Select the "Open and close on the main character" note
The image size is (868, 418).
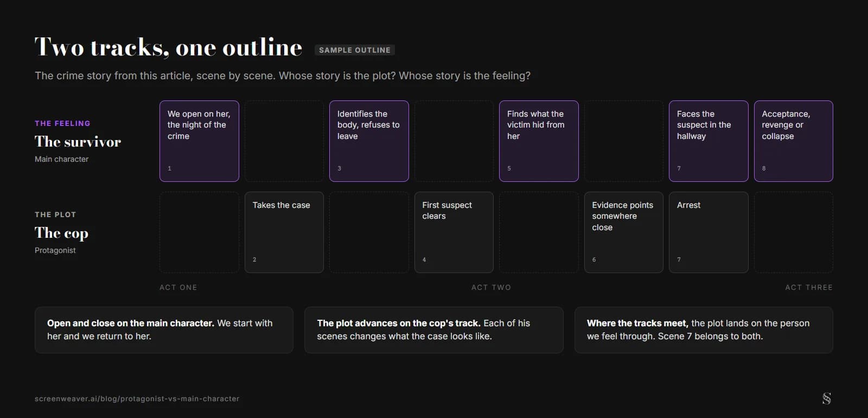tap(164, 330)
